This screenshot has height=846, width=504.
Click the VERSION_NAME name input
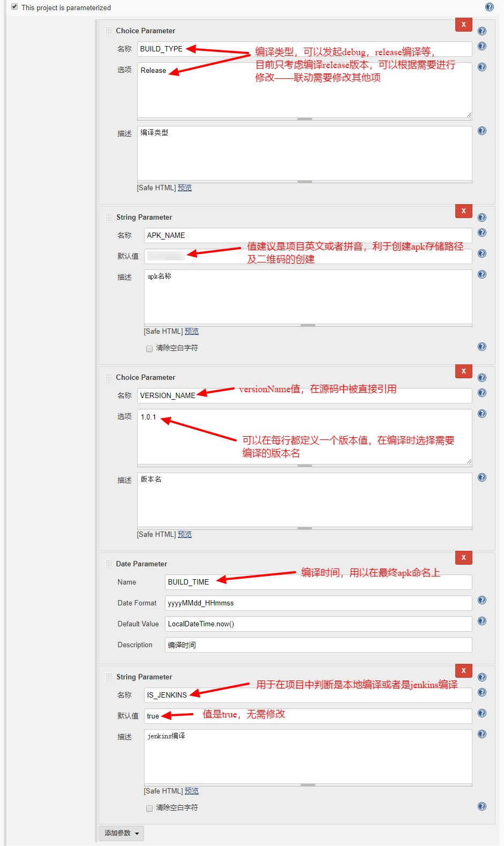[x=305, y=395]
